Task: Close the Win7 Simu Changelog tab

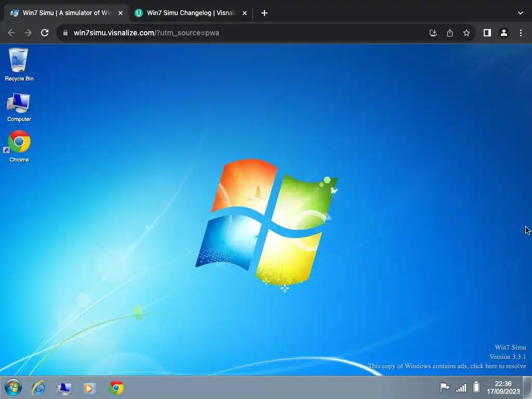Action: click(245, 13)
